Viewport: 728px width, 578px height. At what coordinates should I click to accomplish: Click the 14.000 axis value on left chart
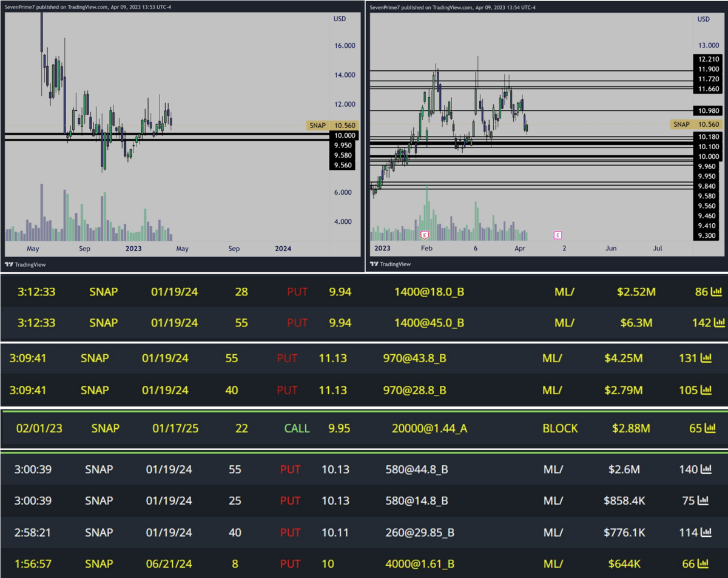point(344,75)
